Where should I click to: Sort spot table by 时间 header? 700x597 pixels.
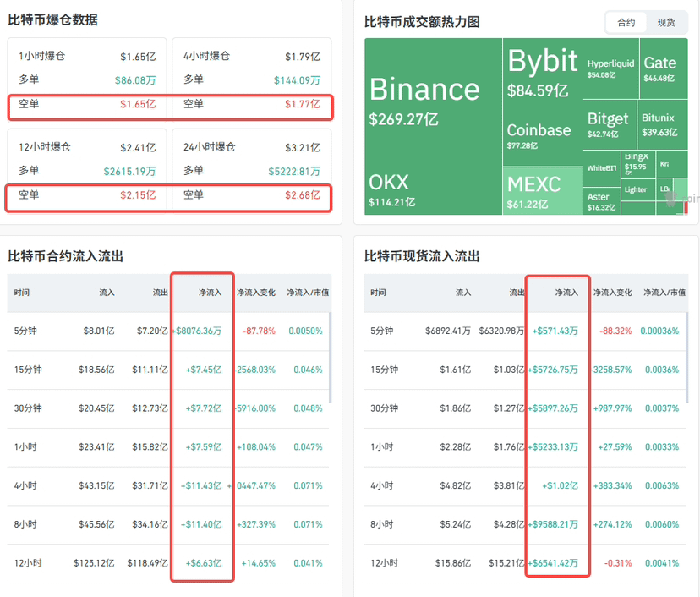(x=378, y=293)
